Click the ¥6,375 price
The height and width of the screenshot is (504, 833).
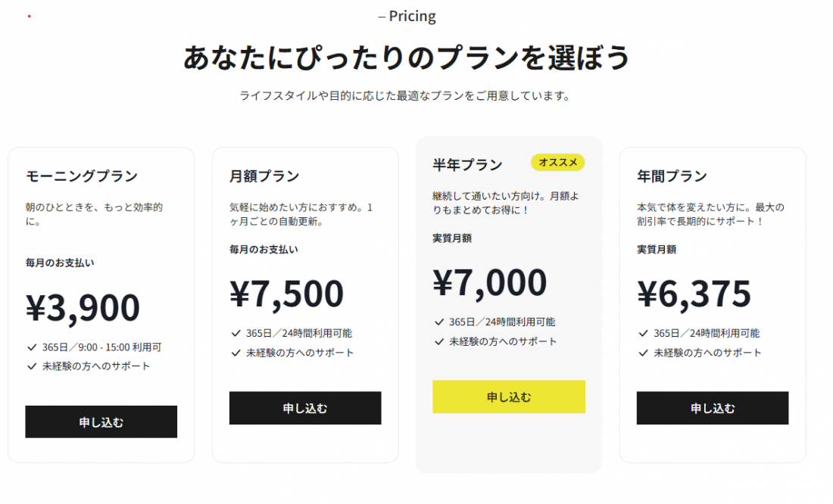694,294
